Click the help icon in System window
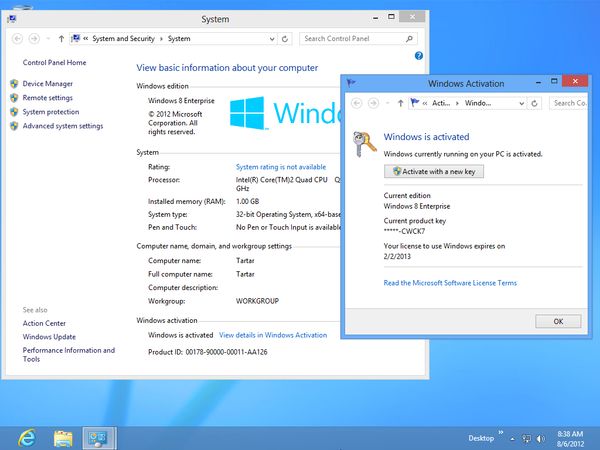Viewport: 600px width, 450px height. (418, 56)
